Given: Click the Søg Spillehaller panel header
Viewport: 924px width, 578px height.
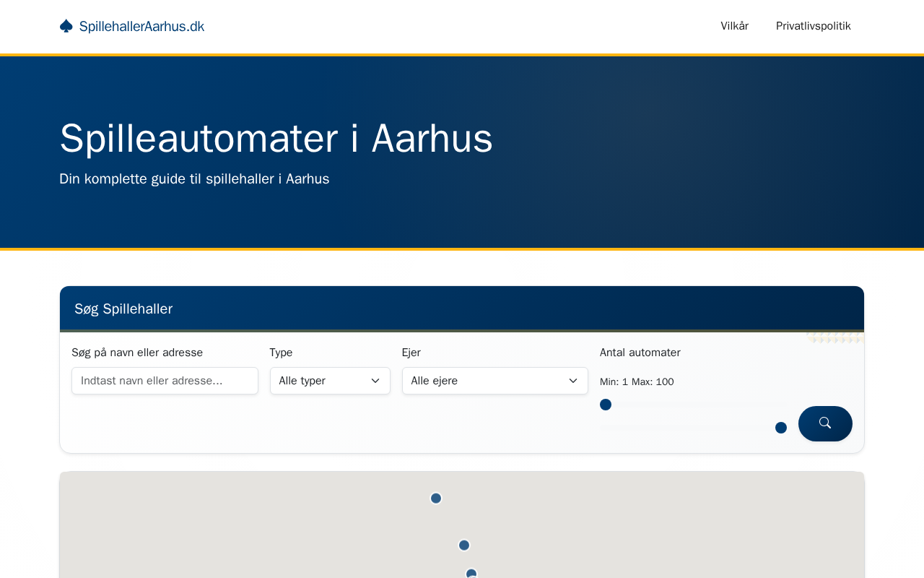Looking at the screenshot, I should pyautogui.click(x=123, y=309).
